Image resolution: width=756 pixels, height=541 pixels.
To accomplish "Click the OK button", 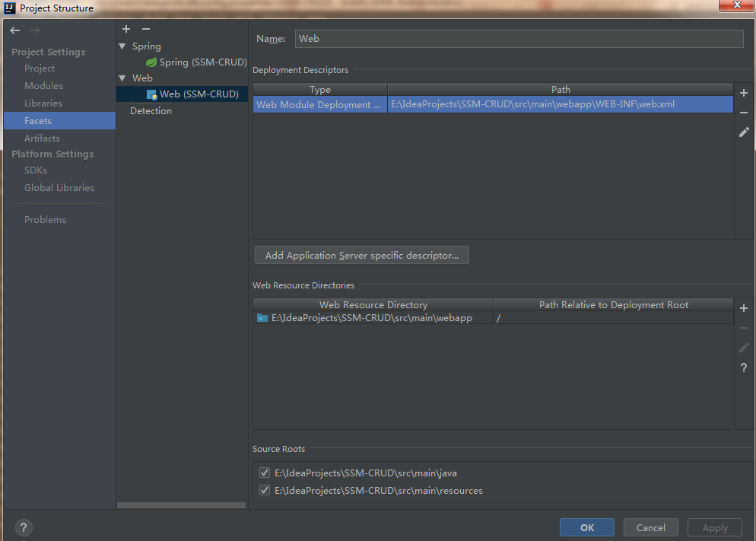I will click(586, 527).
